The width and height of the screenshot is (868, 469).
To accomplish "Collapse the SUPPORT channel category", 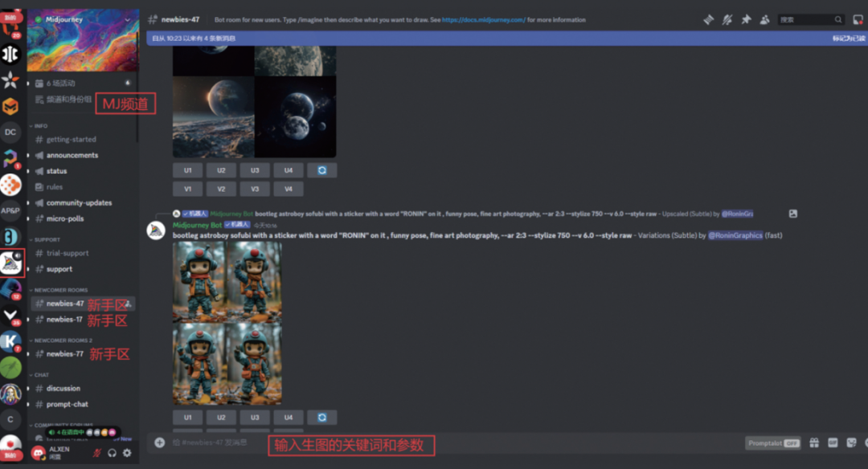I will point(47,239).
